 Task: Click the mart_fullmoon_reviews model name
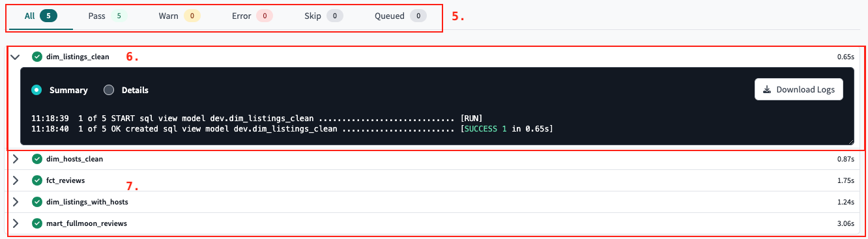[x=87, y=223]
